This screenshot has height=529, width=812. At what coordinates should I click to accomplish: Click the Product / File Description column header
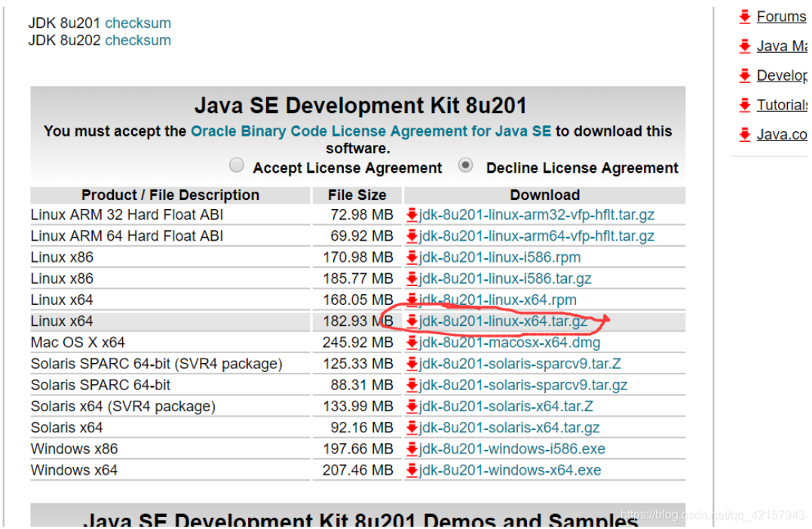pos(170,195)
